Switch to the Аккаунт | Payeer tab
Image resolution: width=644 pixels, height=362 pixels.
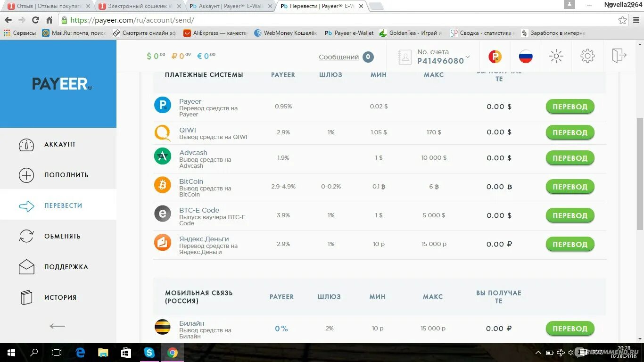click(x=231, y=6)
